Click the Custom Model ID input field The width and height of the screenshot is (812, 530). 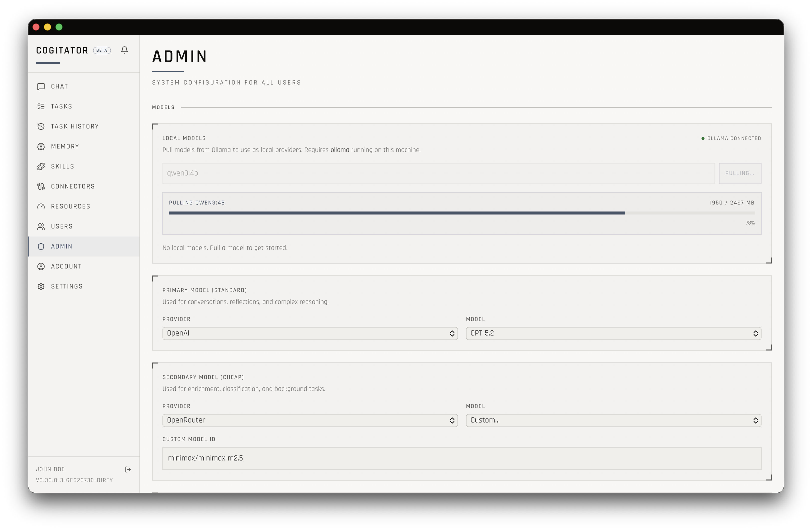(461, 458)
